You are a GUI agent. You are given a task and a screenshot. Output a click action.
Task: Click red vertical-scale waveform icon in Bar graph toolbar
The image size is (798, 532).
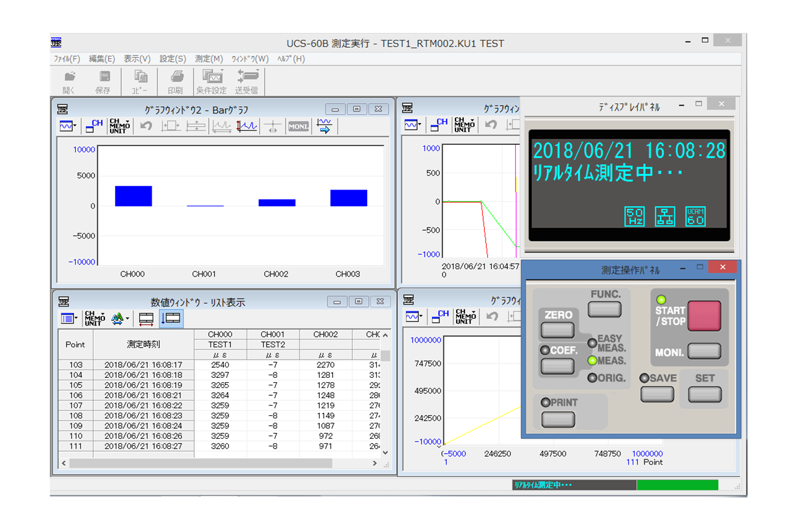coord(247,126)
